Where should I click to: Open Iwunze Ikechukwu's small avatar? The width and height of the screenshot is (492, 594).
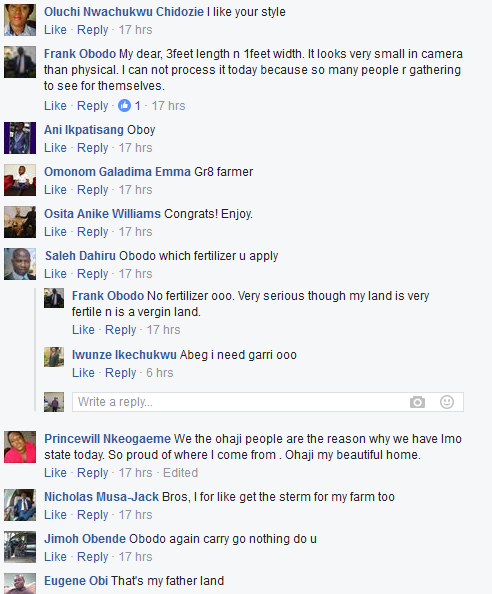click(54, 357)
